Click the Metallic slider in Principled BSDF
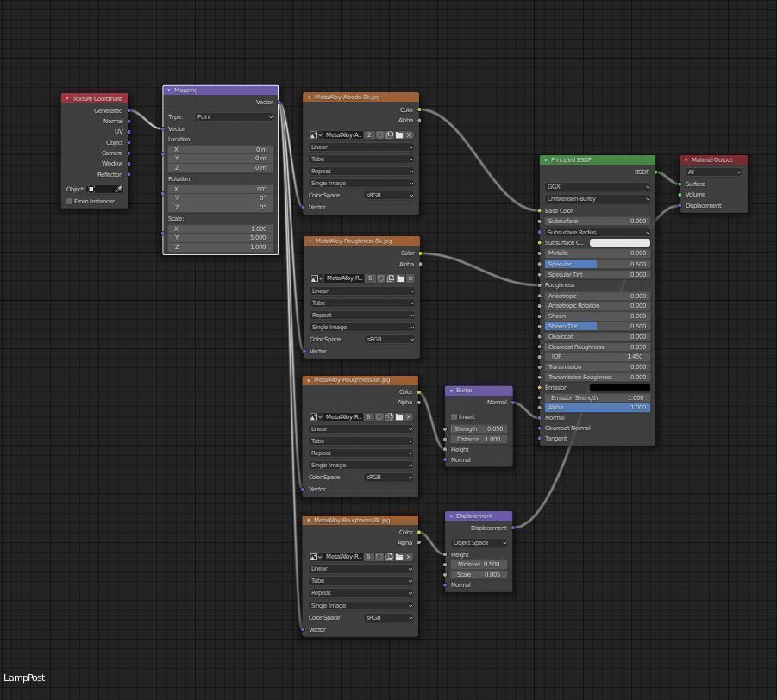This screenshot has height=700, width=777. click(x=598, y=253)
